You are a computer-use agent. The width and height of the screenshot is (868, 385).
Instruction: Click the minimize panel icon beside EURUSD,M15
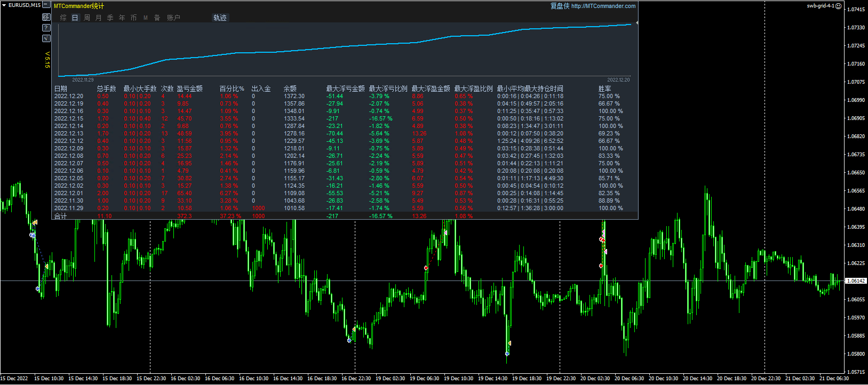46,5
